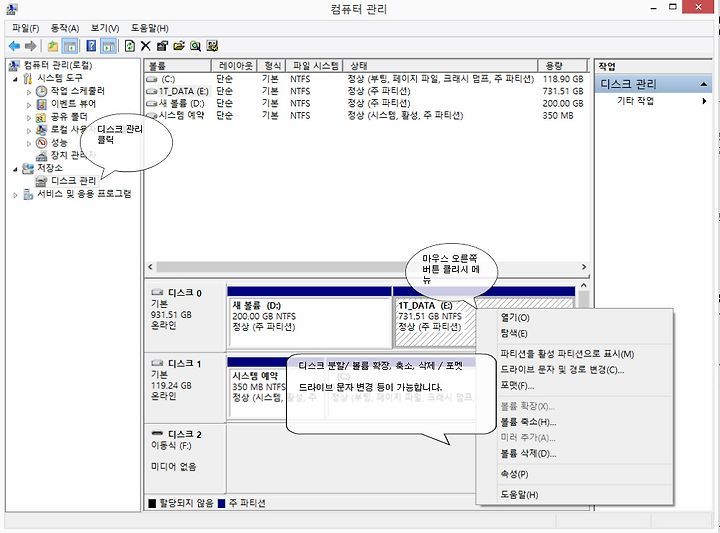Click the magnifier Explore toolbar icon
Image resolution: width=720 pixels, height=533 pixels.
click(195, 46)
